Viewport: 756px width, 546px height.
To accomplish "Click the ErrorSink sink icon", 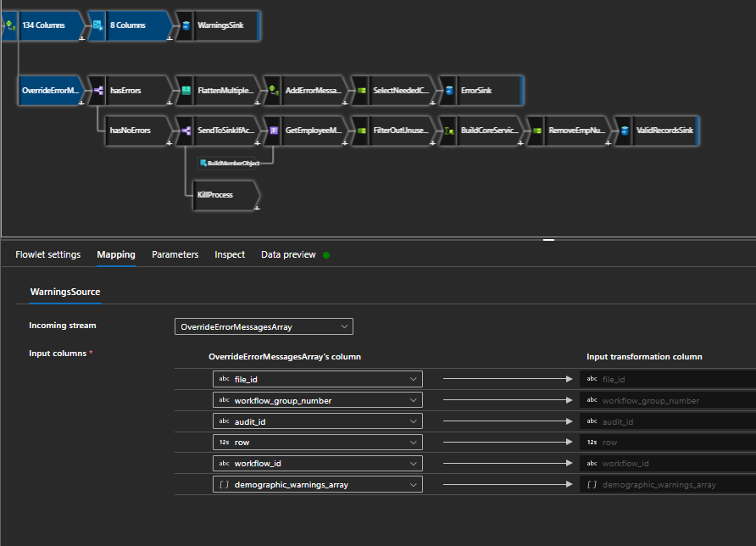I will (449, 90).
